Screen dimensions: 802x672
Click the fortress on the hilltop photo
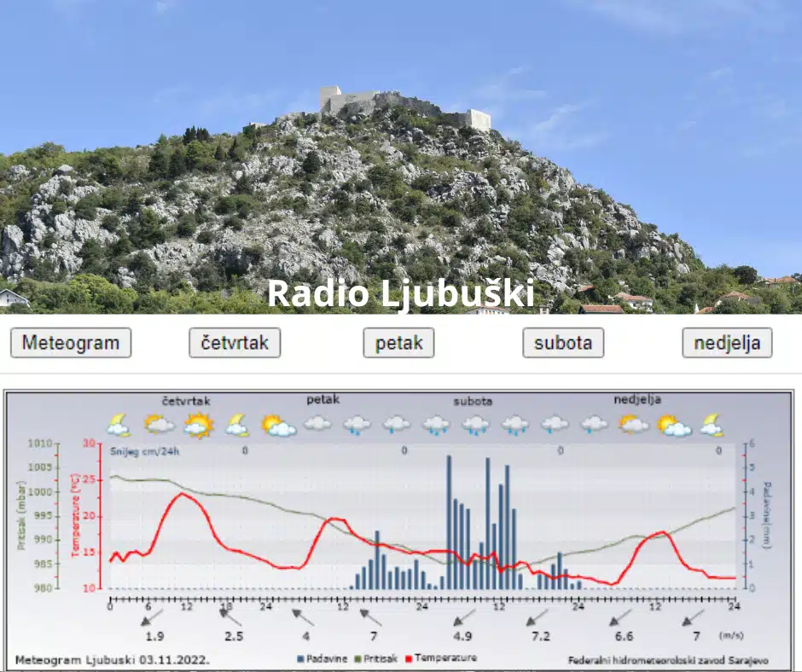404,107
